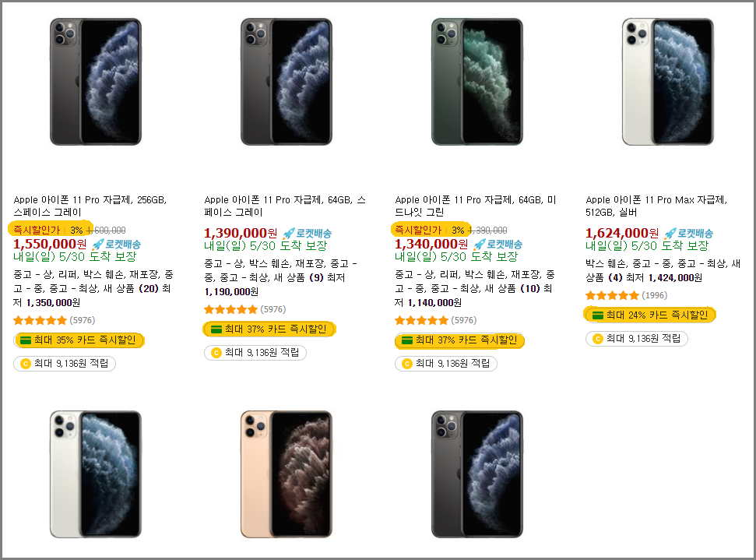This screenshot has width=756, height=560.
Task: Open the 256GB Space Gray iPhone 11 Pro image
Action: 96,82
